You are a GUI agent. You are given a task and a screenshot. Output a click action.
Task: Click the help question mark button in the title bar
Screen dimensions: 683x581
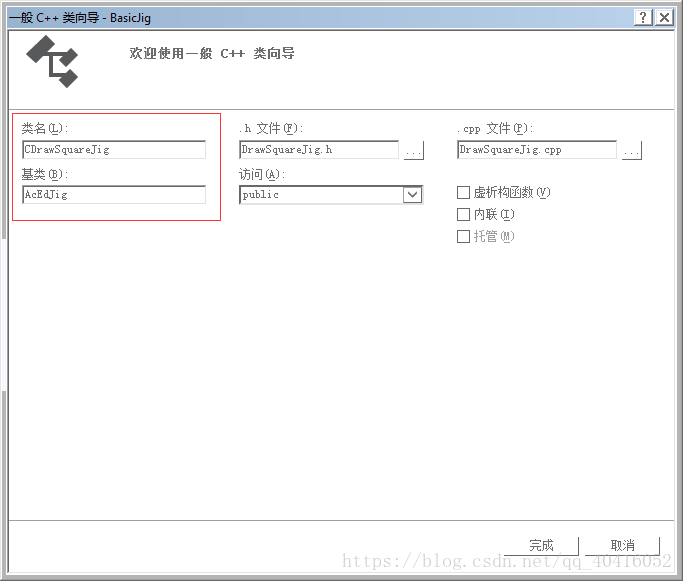pos(643,18)
